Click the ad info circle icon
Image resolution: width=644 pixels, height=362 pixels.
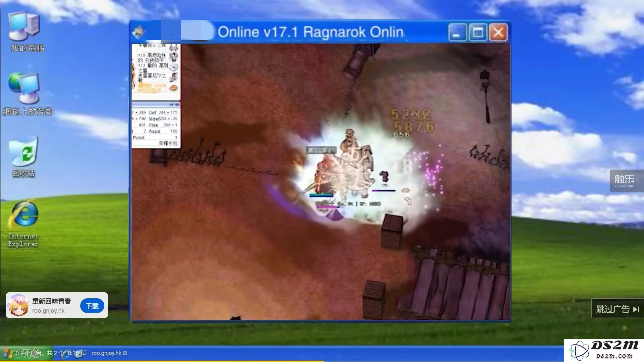click(x=84, y=353)
